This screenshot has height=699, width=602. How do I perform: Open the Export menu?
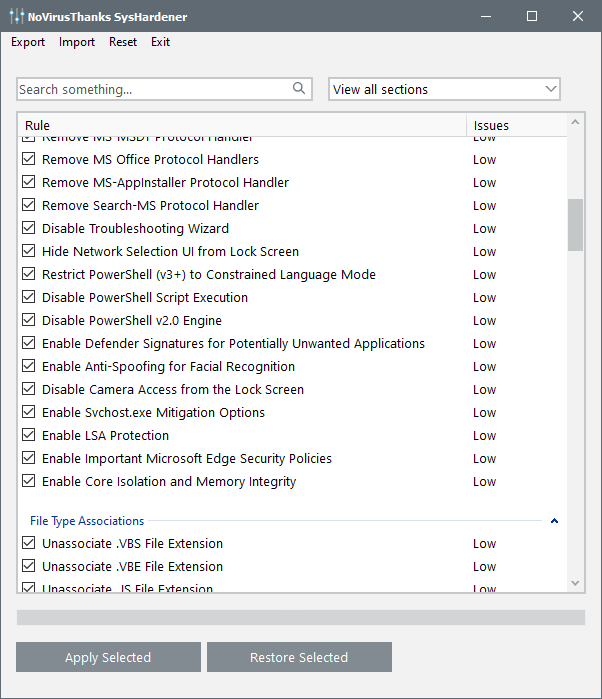[x=28, y=42]
